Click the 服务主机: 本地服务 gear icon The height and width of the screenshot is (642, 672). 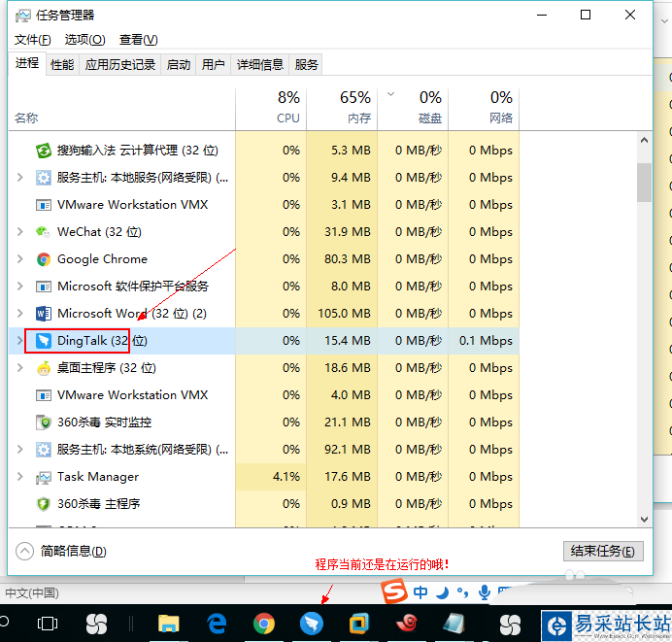pos(44,178)
